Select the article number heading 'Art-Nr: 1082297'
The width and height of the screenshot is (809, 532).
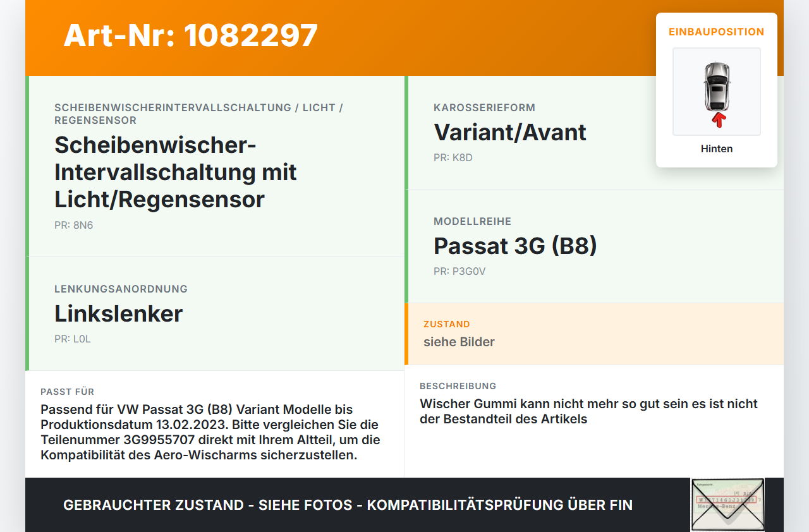pyautogui.click(x=191, y=35)
